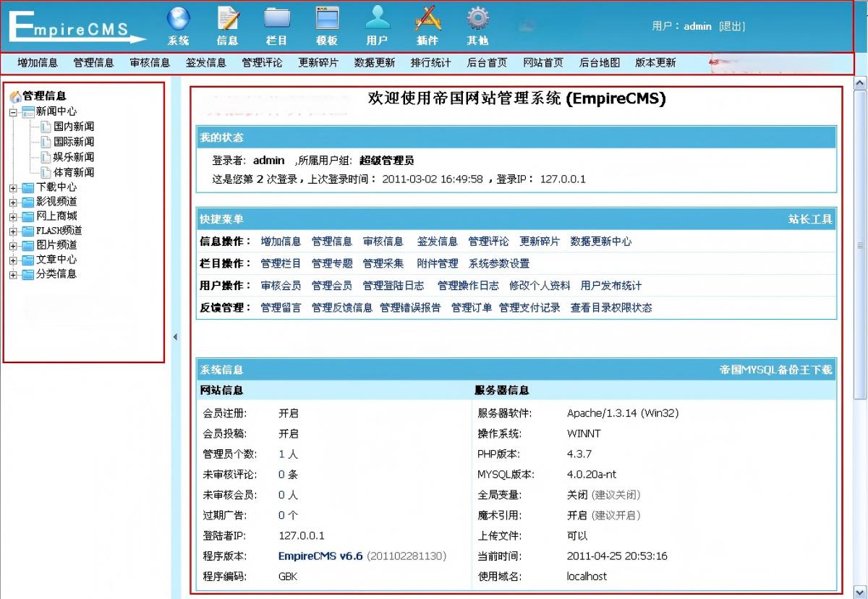
Task: Collapse the left sidebar with the arrow handle
Action: coord(175,336)
